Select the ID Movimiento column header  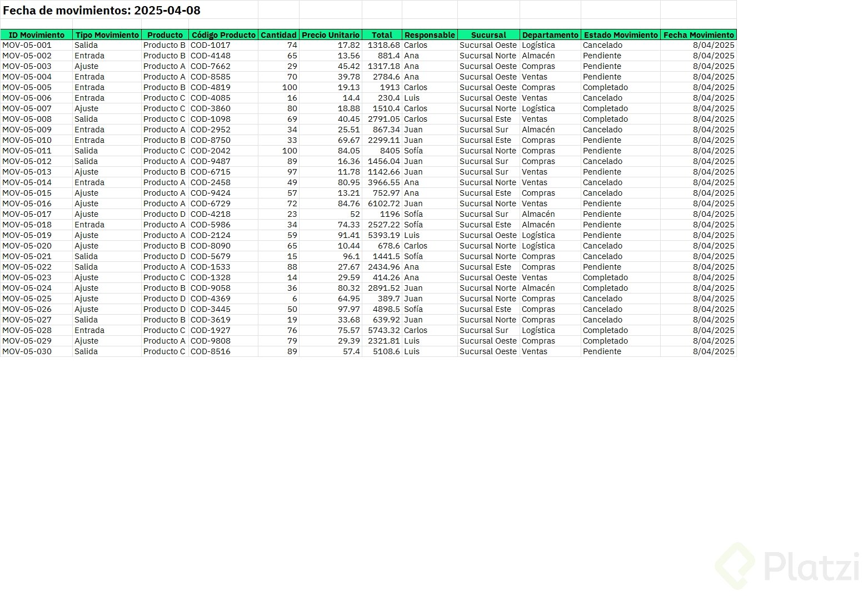(x=37, y=34)
